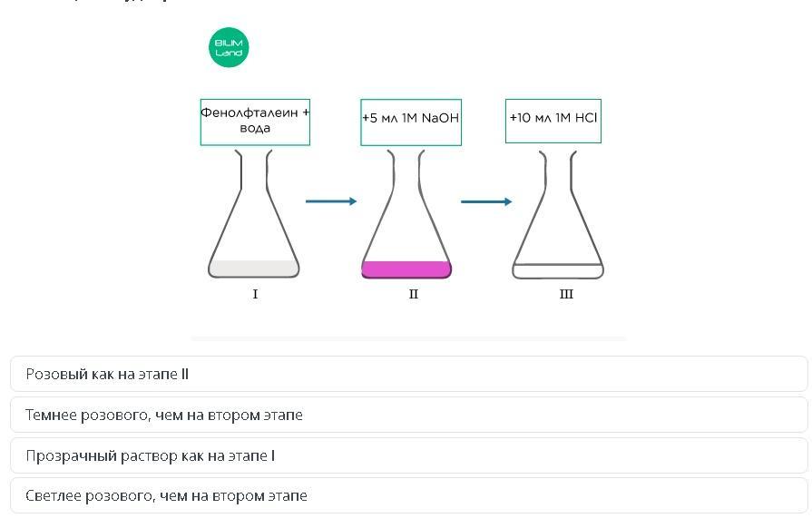Click the arrow between flasks II and III
This screenshot has height=528, width=812.
486,201
